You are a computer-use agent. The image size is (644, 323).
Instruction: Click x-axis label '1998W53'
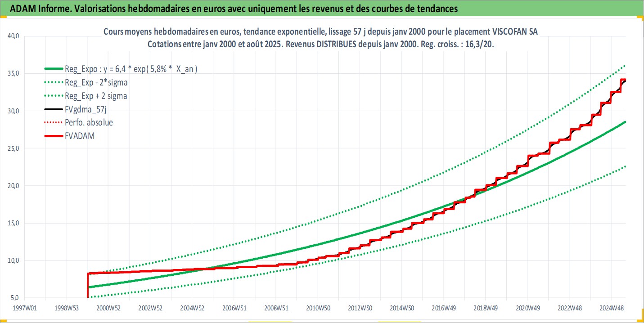pos(66,308)
